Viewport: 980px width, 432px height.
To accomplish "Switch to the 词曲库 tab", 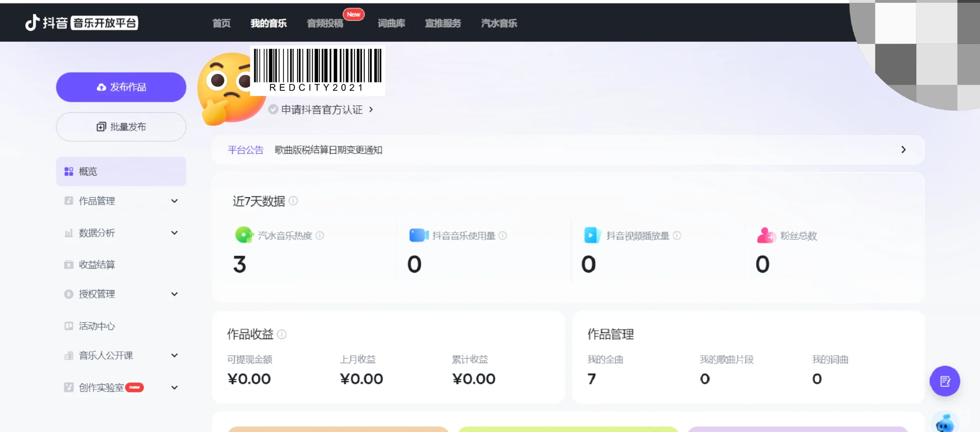I will pyautogui.click(x=391, y=23).
